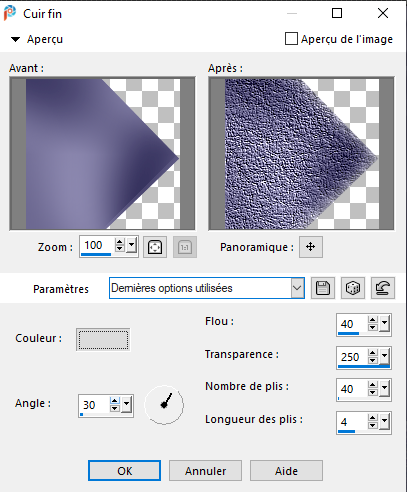Collapse the Aperçu preview section
The width and height of the screenshot is (407, 492).
(15, 39)
